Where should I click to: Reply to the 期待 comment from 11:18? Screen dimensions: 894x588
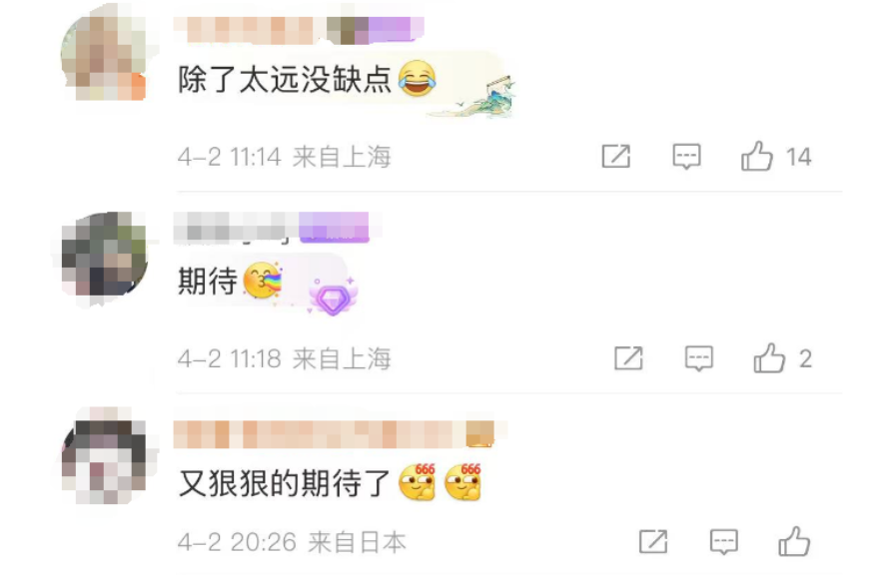(x=699, y=359)
